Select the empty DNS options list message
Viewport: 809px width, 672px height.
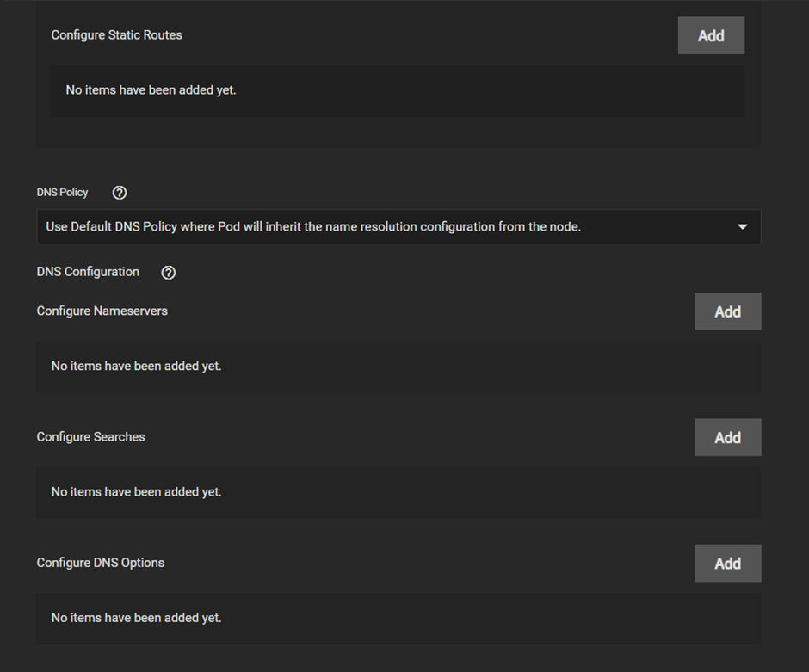(x=137, y=618)
